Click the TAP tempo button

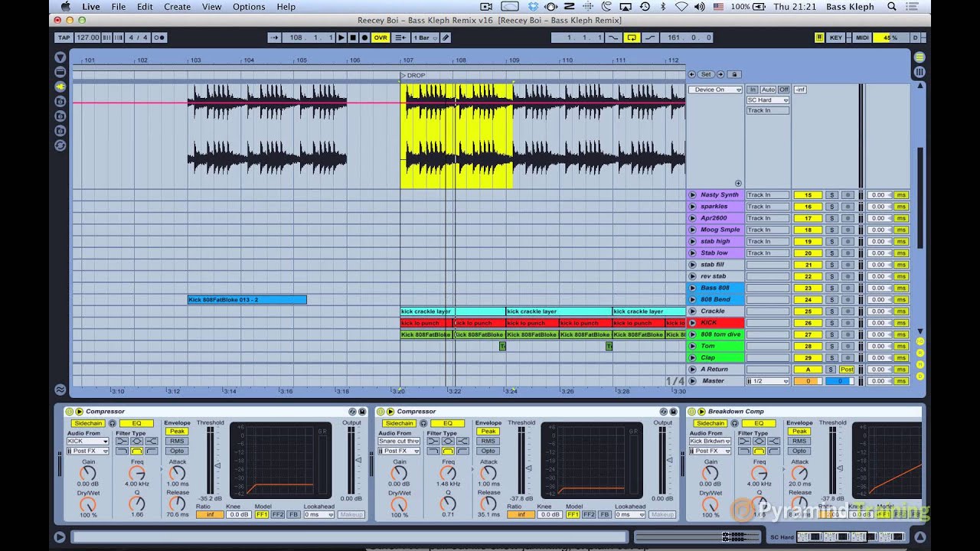[x=64, y=37]
